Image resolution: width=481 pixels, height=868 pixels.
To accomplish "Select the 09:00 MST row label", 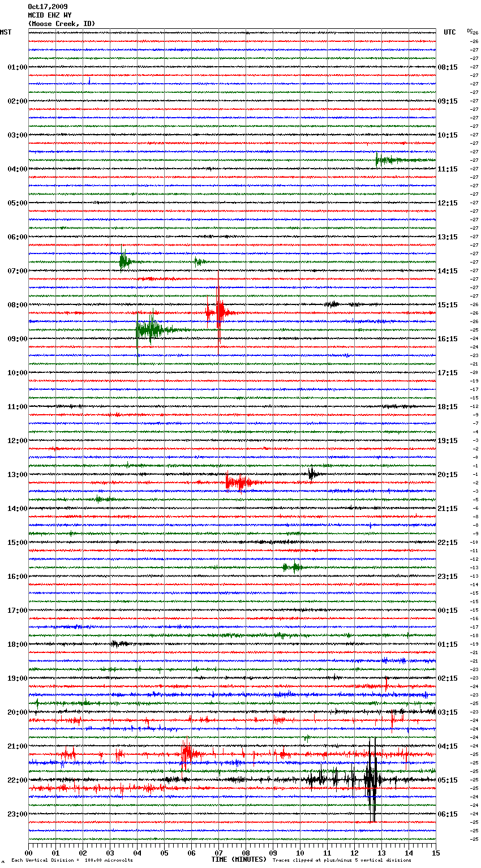I will click(18, 339).
